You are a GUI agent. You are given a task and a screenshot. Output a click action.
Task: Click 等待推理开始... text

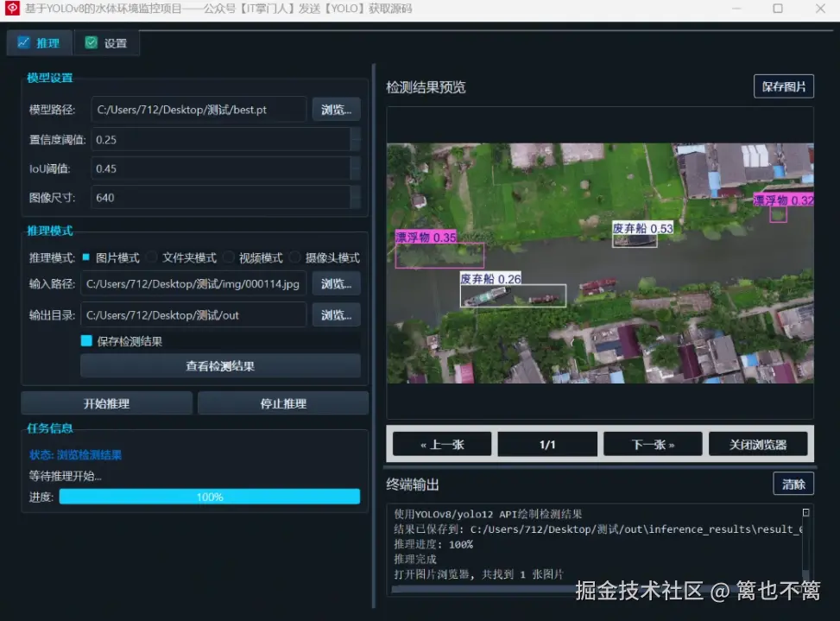click(x=66, y=476)
